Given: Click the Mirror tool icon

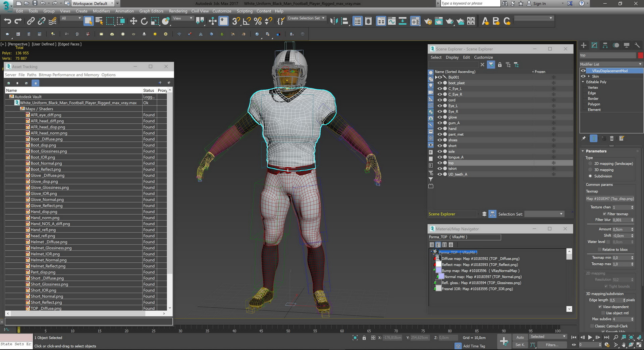Looking at the screenshot, I should (x=334, y=21).
